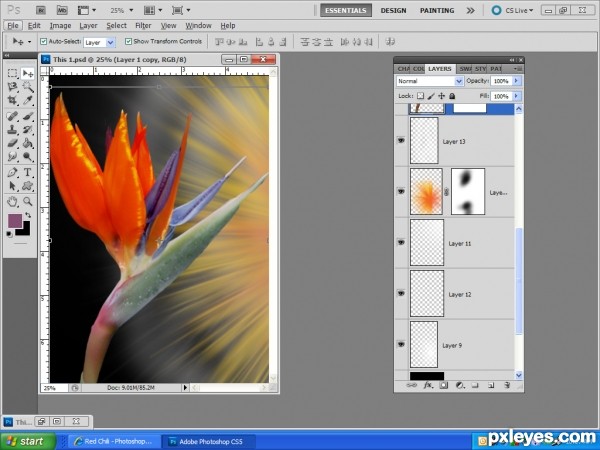Select the Type tool
600x450 pixels.
click(x=28, y=172)
